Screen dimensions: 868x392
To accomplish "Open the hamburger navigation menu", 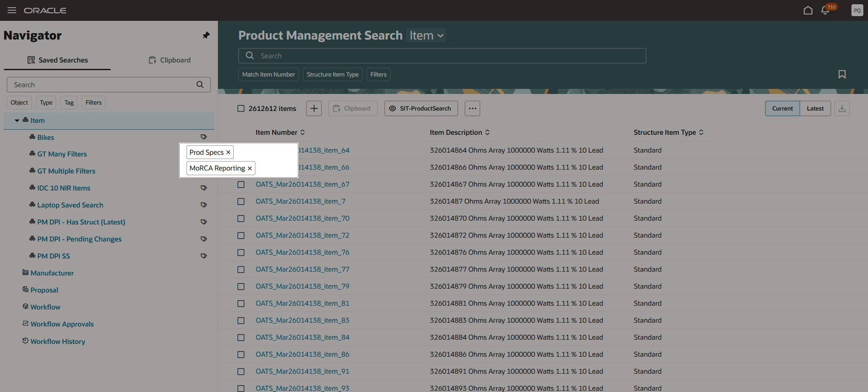I will coord(12,10).
